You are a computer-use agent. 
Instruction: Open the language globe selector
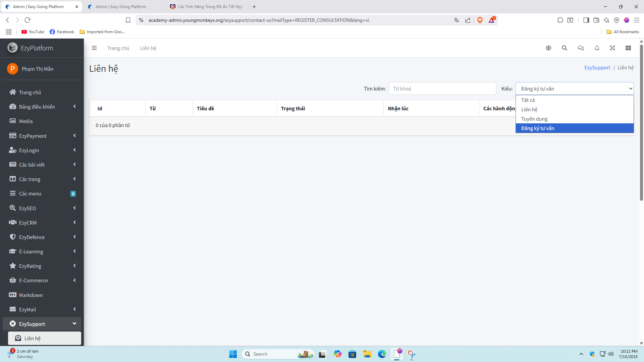tap(549, 48)
